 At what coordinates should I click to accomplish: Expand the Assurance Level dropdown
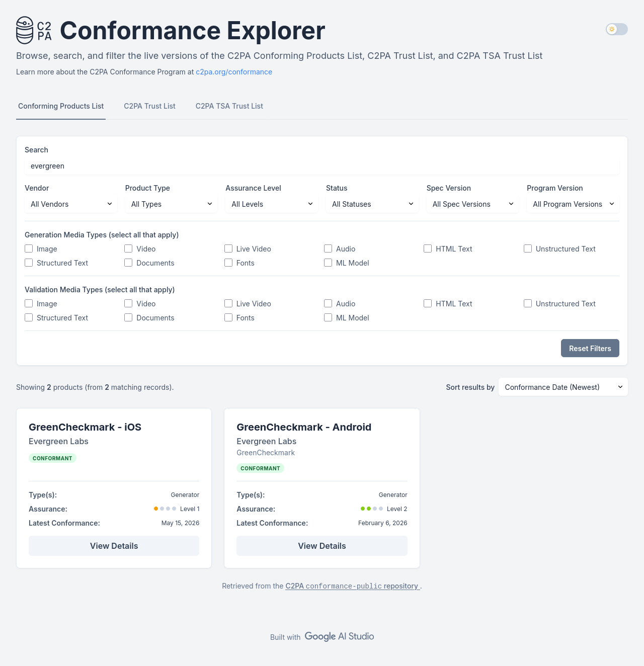(272, 204)
